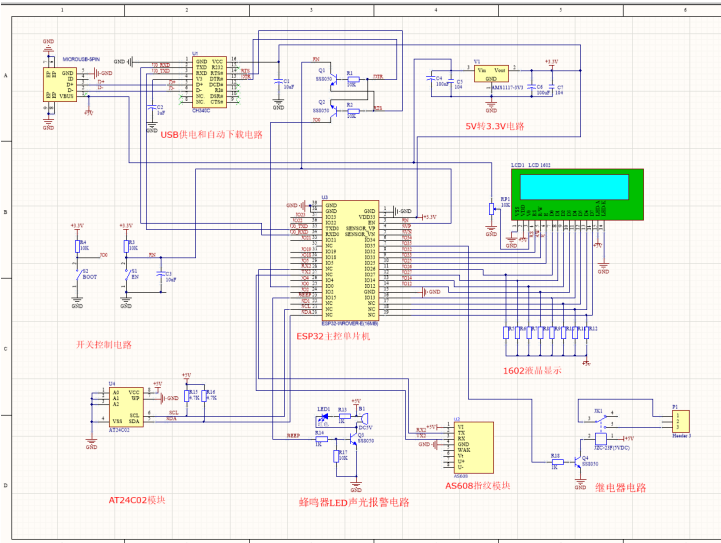Click pull-up resistor R15 4.7K

point(187,396)
